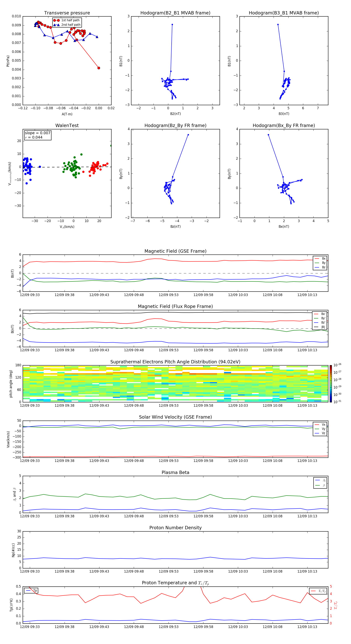351x644 pixels.
Task: Click the 'Hodogram(B3_B1 MVAB frame)' title
Action: tap(284, 13)
